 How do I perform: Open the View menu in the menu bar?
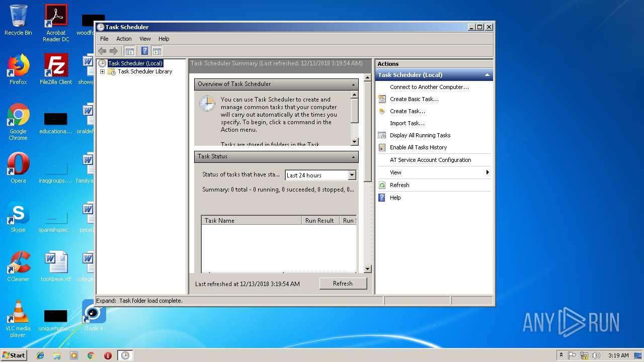[x=145, y=39]
